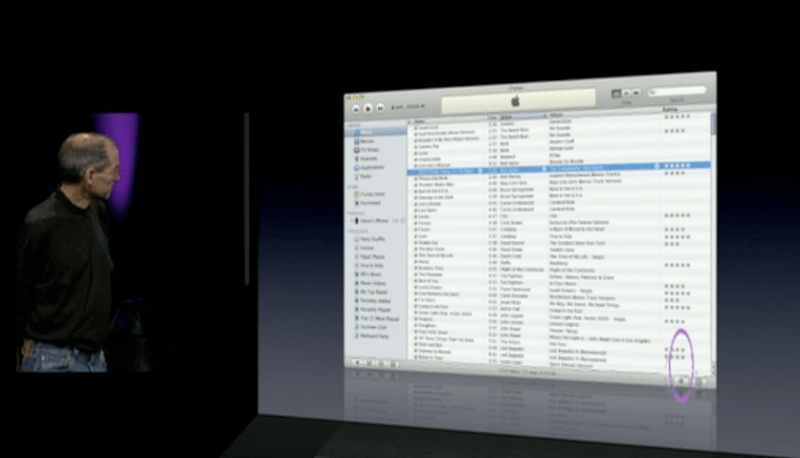
Task: Open Movies in the library sidebar
Action: coord(366,142)
